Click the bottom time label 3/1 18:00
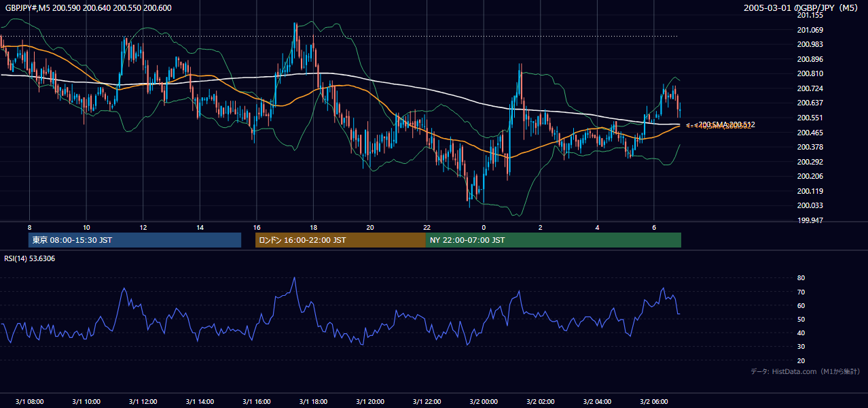This screenshot has height=408, width=868. click(x=313, y=402)
